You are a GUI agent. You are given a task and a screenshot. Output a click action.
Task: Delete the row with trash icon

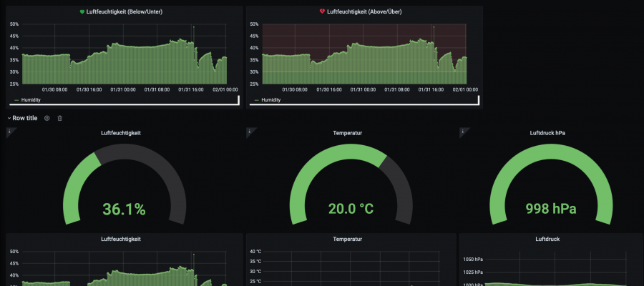pos(60,118)
